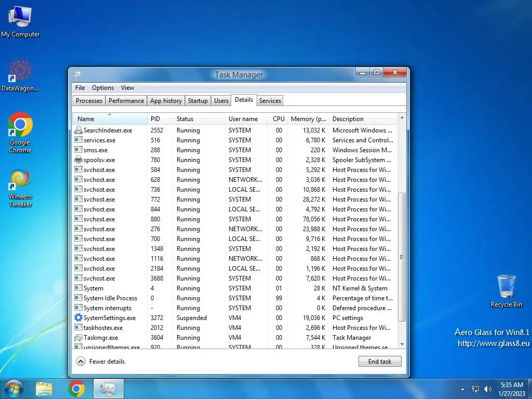Viewport: 532px width, 399px height.
Task: Switch to the Performance tab
Action: tap(126, 100)
